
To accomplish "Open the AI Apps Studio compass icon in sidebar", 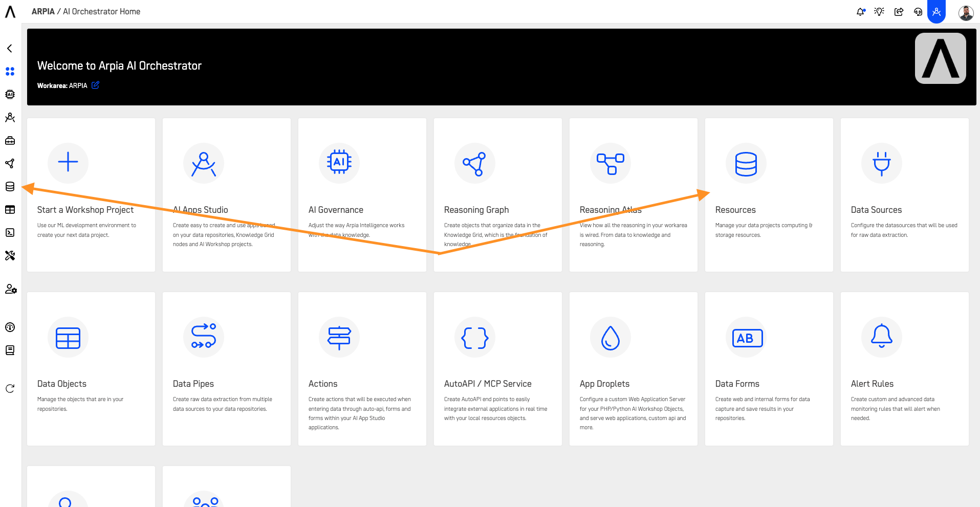I will [x=10, y=118].
